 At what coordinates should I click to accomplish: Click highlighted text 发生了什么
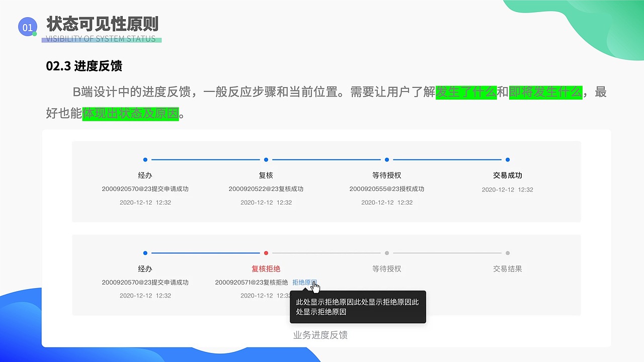click(466, 93)
